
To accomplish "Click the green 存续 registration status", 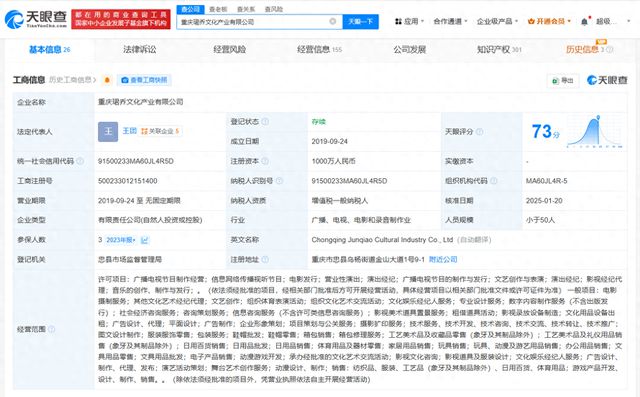I will [318, 122].
